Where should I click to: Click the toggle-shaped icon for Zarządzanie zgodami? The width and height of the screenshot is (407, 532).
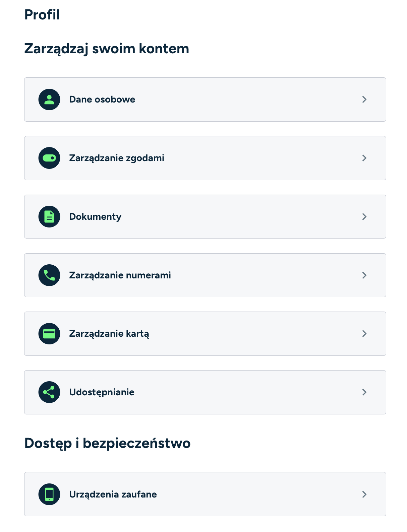click(49, 158)
